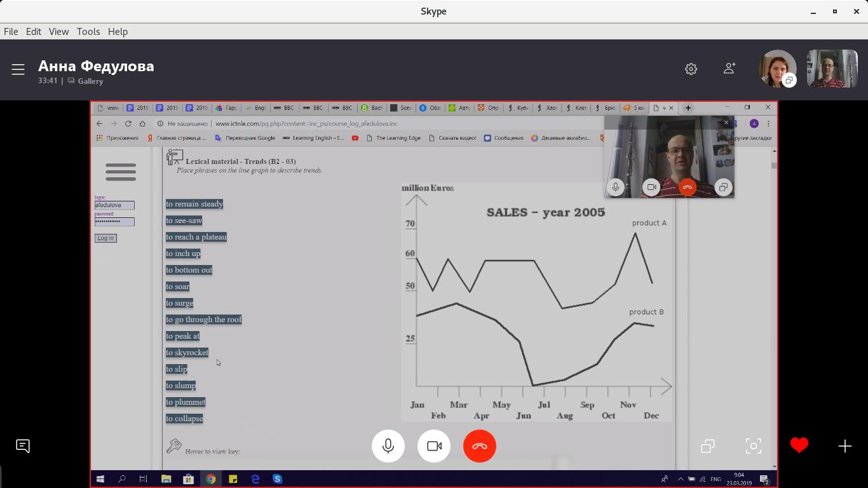Open the chat conversation panel

tap(23, 446)
